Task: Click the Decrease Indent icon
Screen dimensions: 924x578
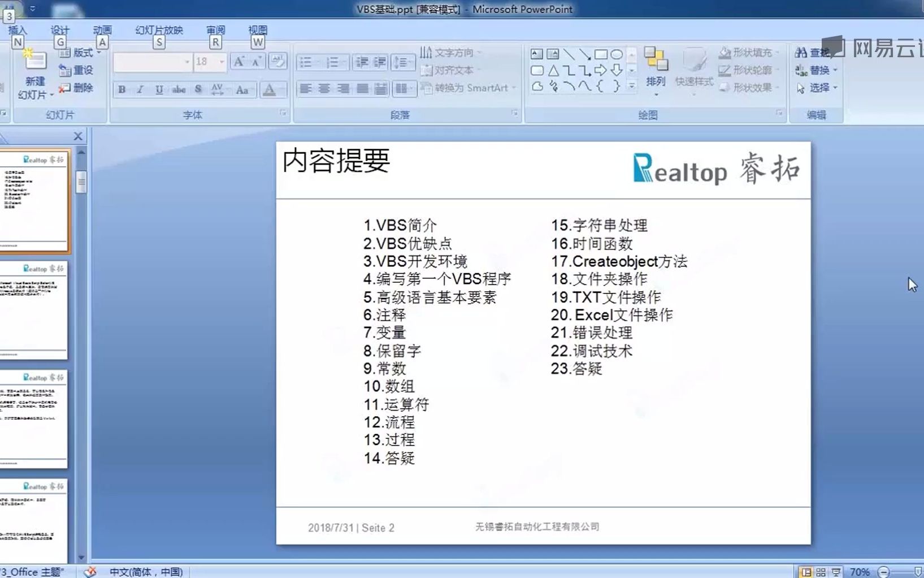Action: click(x=362, y=62)
